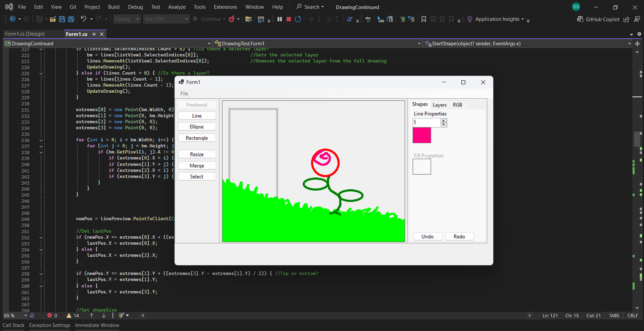Switch to the Layers tab in Form1

(x=440, y=105)
